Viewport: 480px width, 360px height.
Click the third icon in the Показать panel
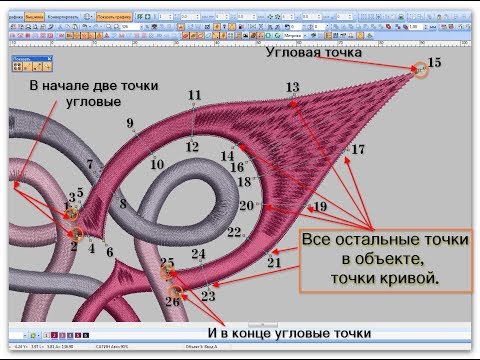(37, 67)
